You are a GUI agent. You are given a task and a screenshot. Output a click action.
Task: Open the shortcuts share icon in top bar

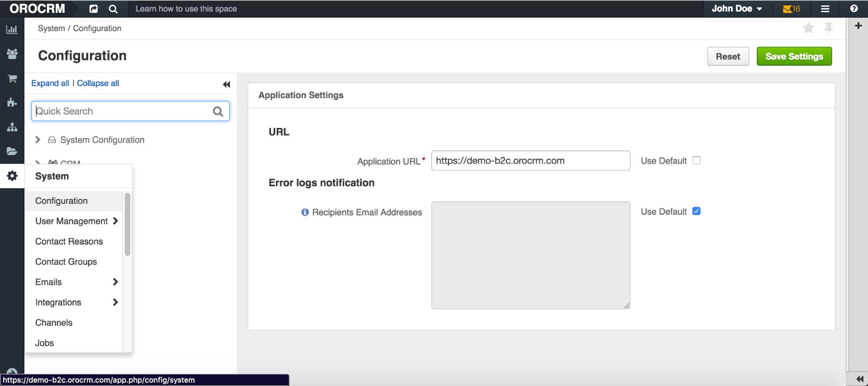click(93, 9)
